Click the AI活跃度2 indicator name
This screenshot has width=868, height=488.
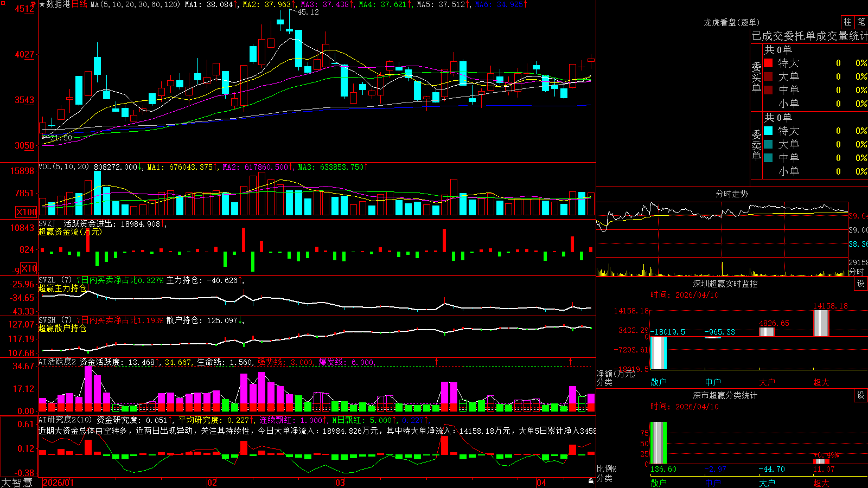58,362
